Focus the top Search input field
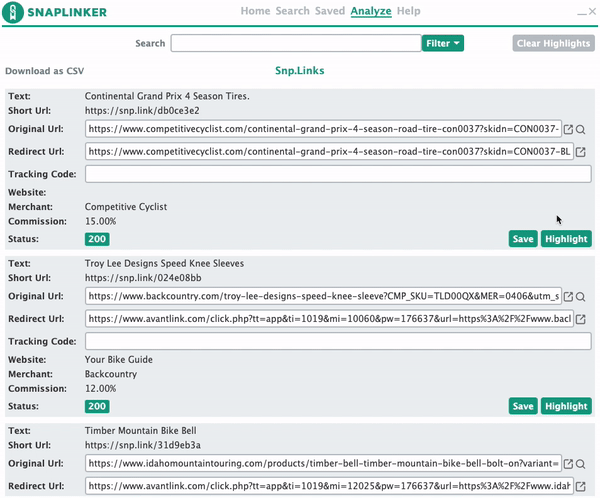 tap(296, 43)
